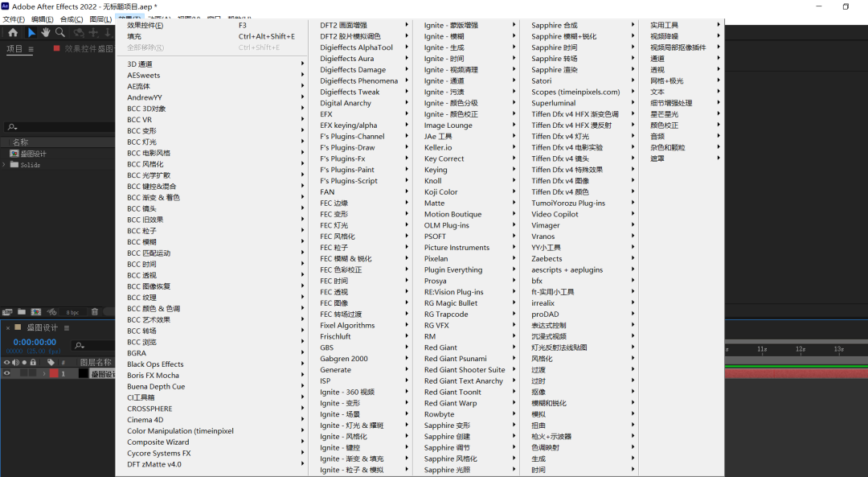Click the New Composition icon
The image size is (868, 477).
click(x=36, y=312)
